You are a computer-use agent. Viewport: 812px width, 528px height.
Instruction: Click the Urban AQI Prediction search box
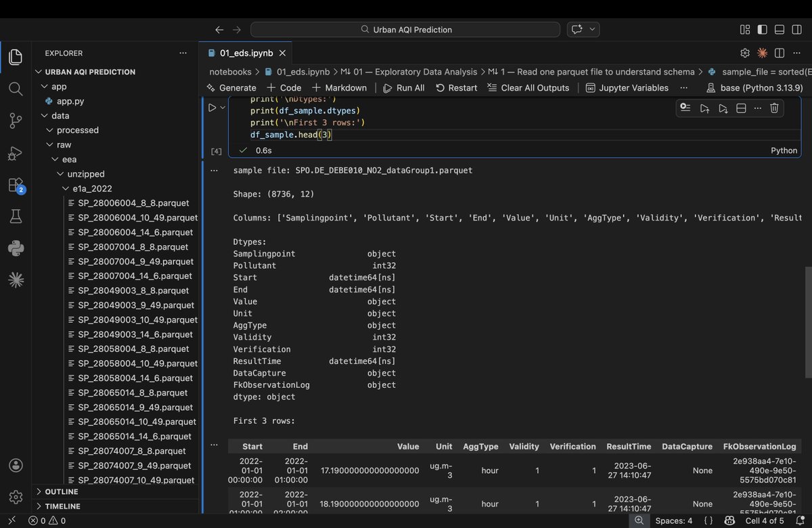(405, 30)
